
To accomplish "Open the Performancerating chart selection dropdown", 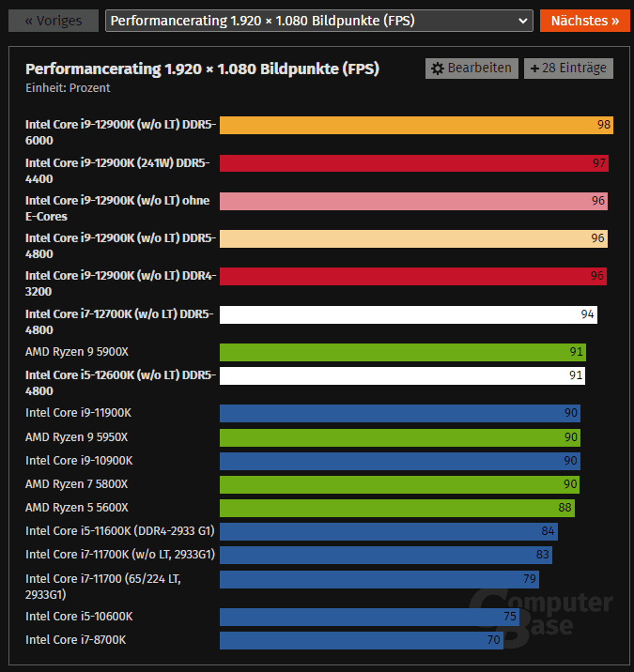I will point(319,21).
